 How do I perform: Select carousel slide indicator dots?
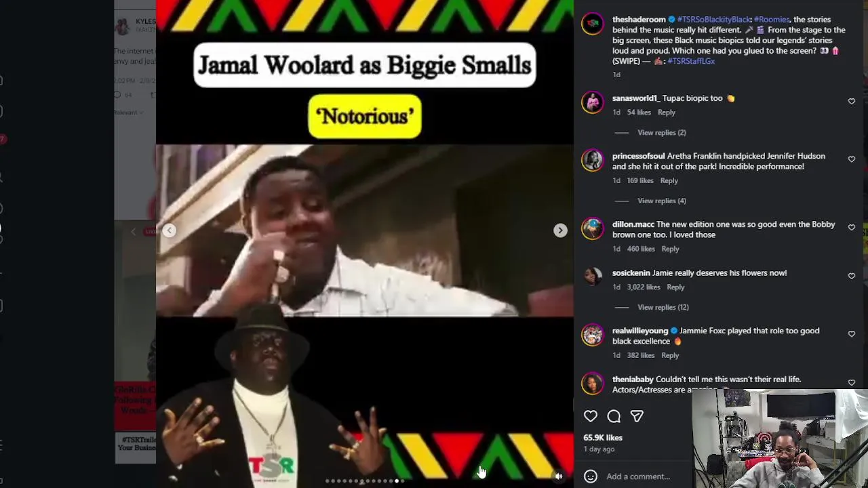[x=365, y=481]
